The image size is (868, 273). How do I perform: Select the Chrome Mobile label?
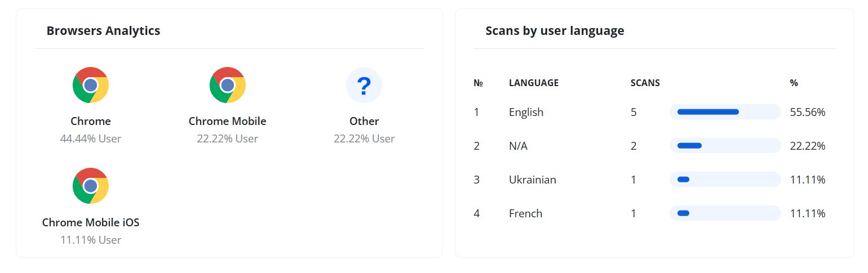pos(228,121)
